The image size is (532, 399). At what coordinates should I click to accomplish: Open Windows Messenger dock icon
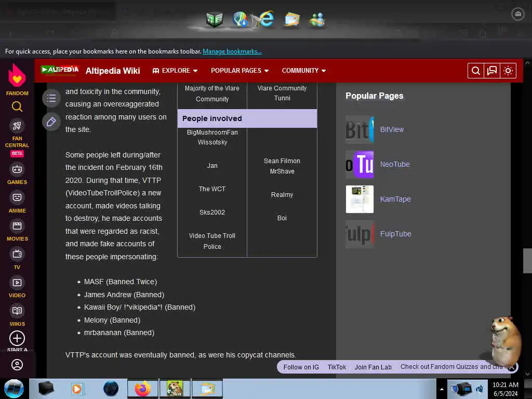click(317, 20)
